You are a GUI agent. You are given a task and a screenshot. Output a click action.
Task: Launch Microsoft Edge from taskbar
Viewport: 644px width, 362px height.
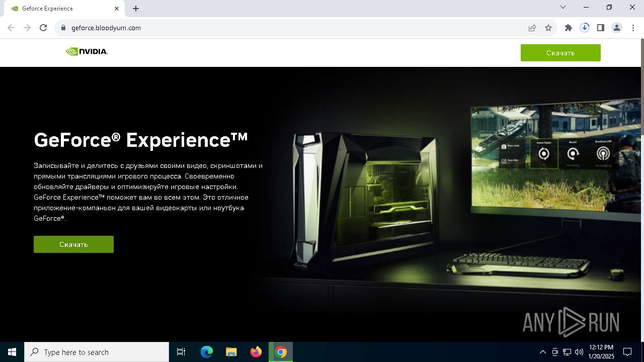pos(207,352)
